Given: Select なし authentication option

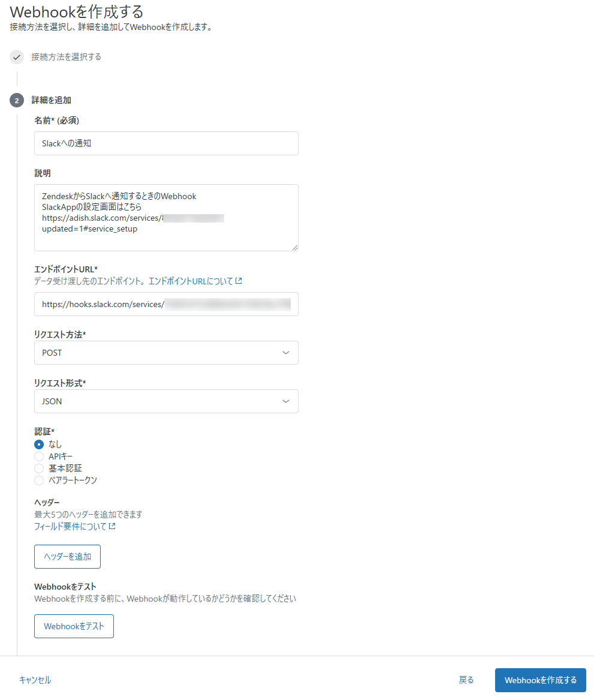Looking at the screenshot, I should (x=39, y=444).
